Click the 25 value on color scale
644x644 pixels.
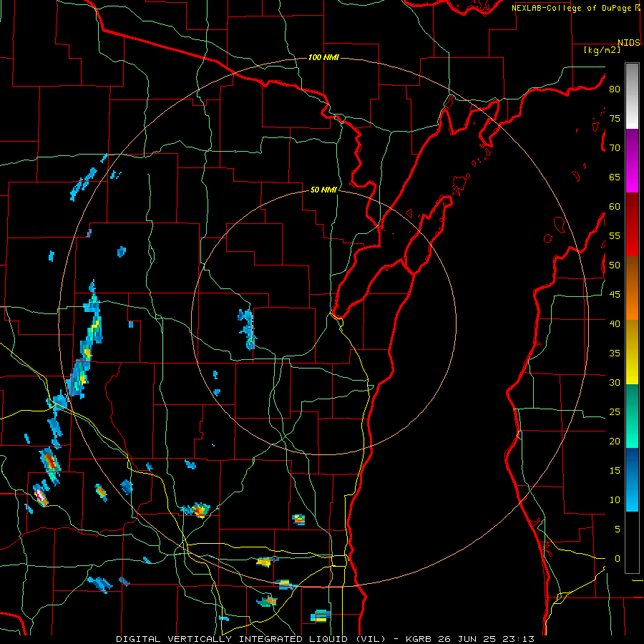[615, 412]
